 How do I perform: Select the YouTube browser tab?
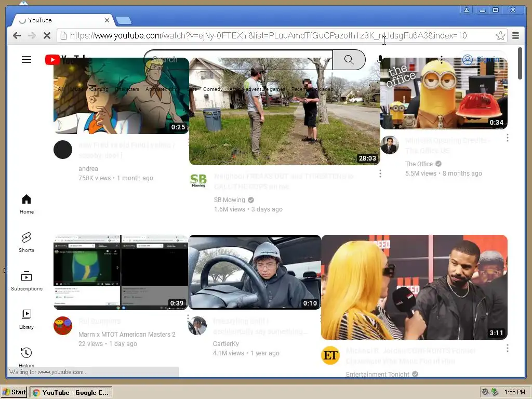(63, 20)
